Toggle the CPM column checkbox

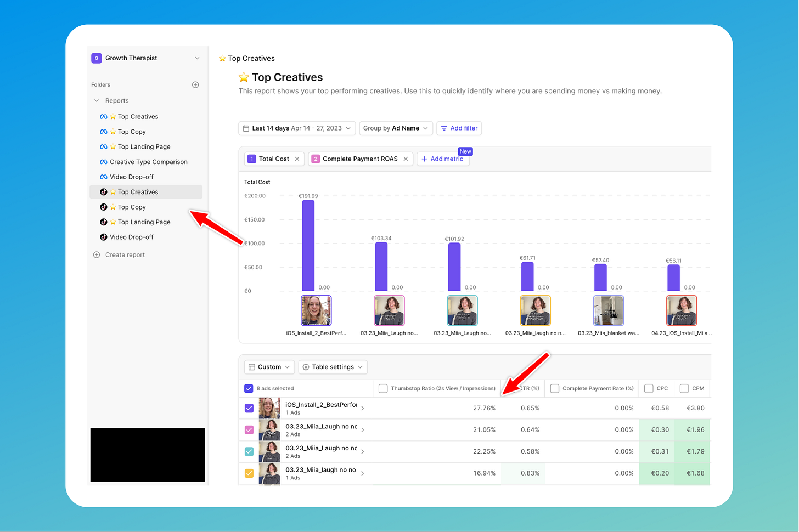[x=684, y=388]
